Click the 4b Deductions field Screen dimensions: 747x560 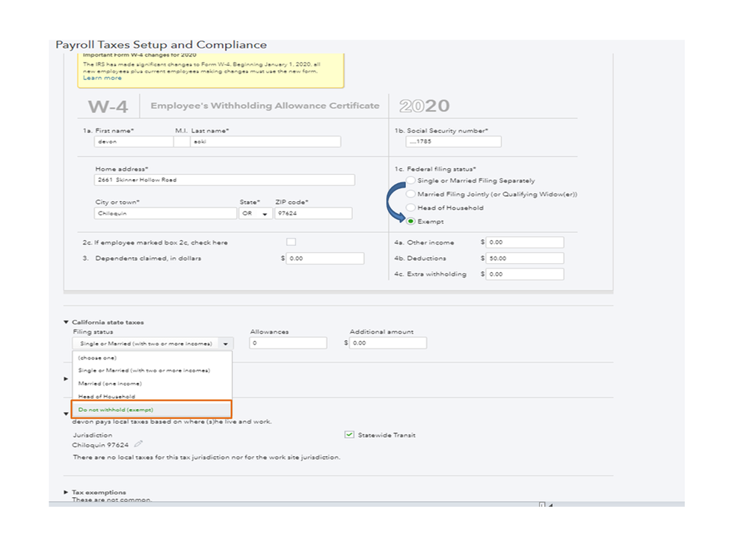(525, 258)
